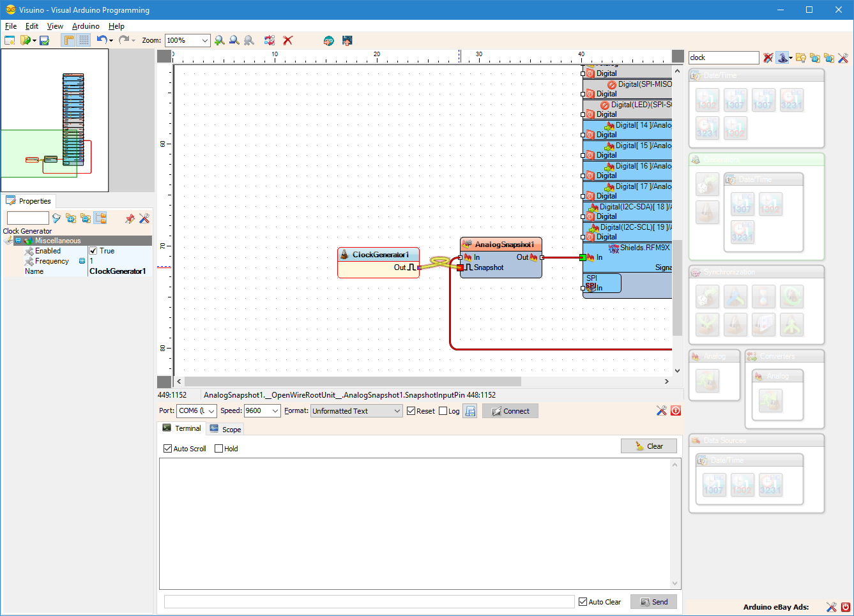Click the red X delete toolbar icon

[x=288, y=40]
